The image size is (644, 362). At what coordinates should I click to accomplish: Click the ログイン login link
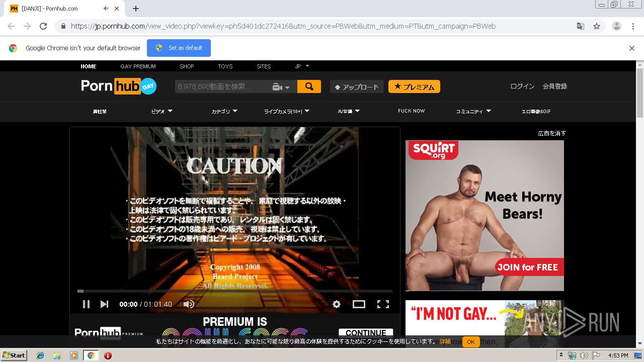522,86
